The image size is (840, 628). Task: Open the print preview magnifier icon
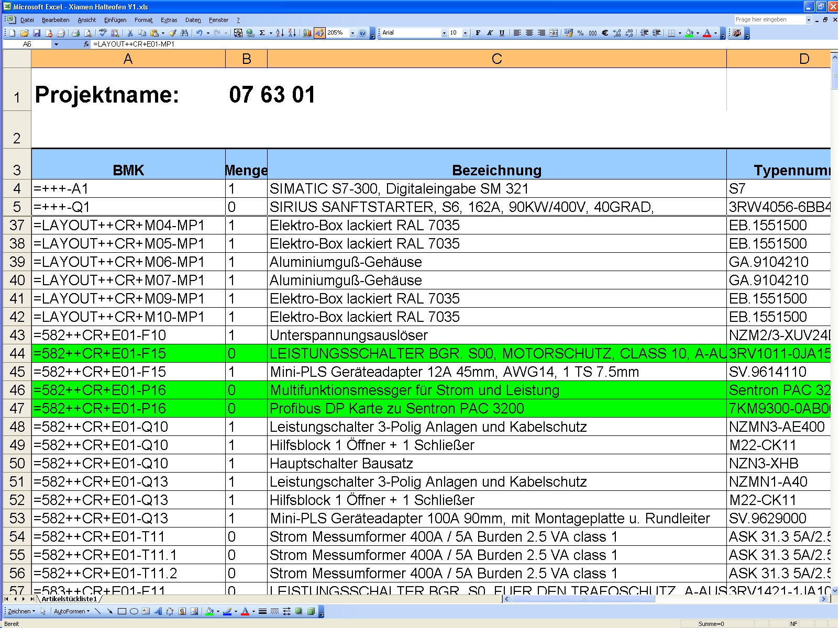pyautogui.click(x=88, y=33)
